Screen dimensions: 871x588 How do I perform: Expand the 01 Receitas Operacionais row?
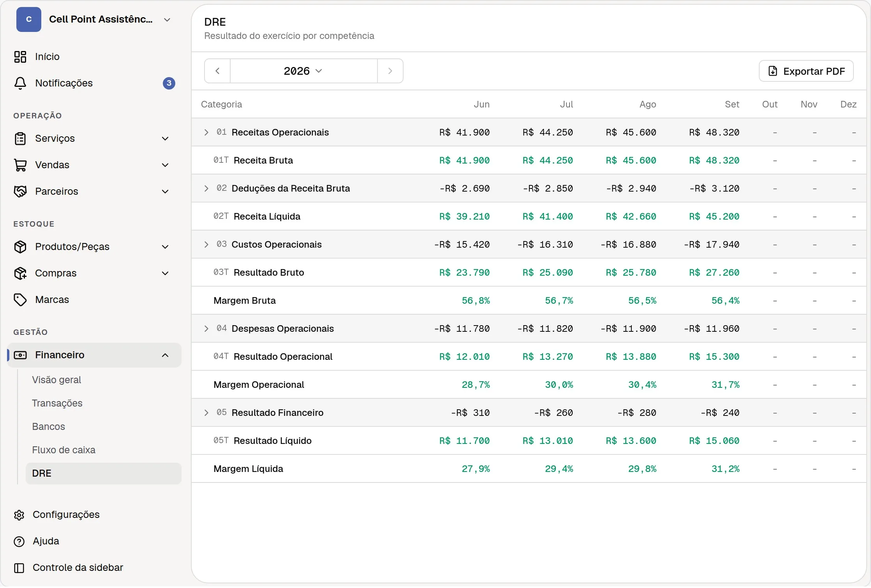pyautogui.click(x=206, y=132)
